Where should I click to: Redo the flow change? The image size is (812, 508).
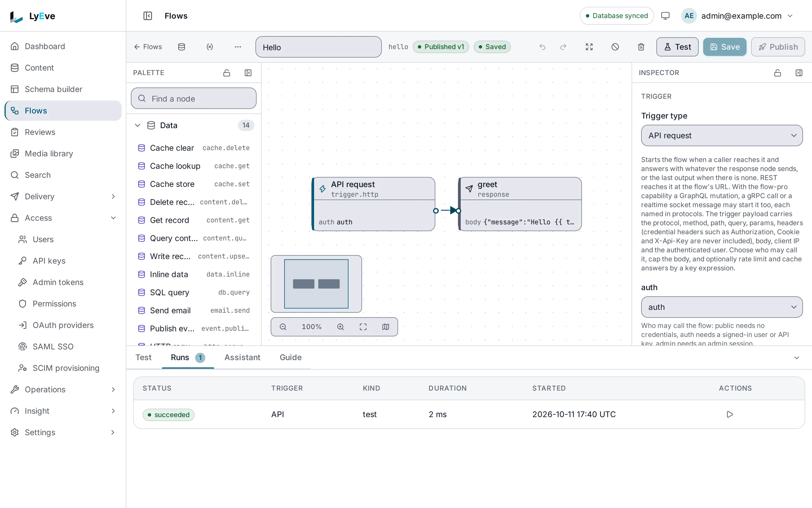pos(563,47)
